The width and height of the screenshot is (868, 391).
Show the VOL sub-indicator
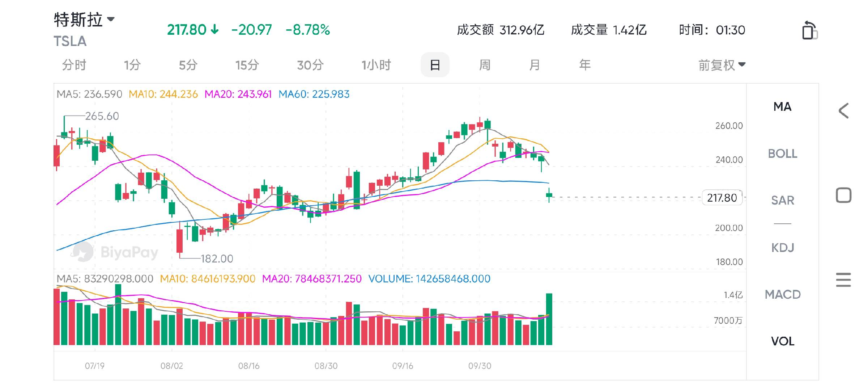[x=782, y=341]
